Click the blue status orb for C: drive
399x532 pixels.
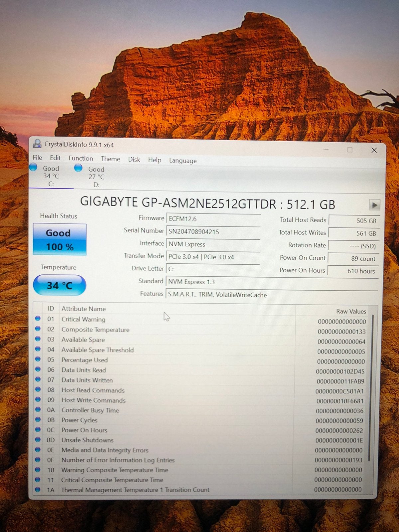click(x=33, y=167)
